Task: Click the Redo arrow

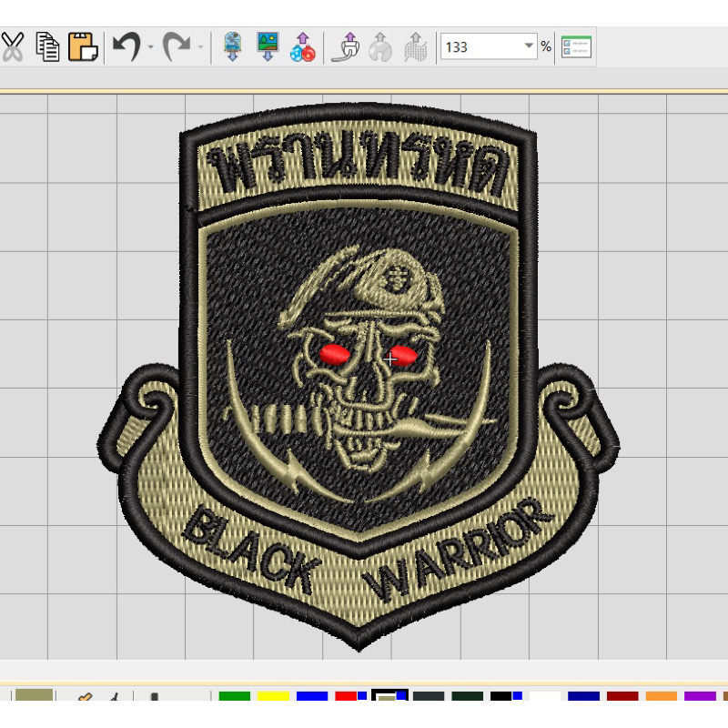Action: coord(177,46)
